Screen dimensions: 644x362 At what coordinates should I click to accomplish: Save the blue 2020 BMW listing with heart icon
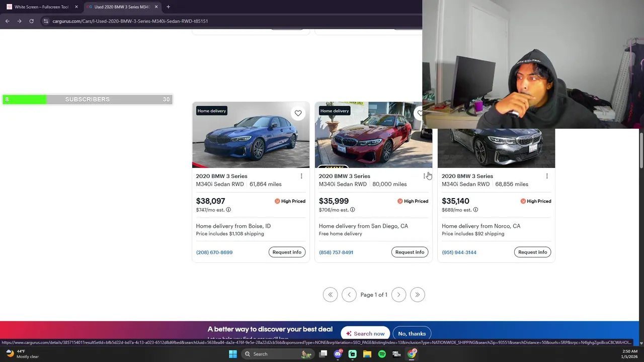(298, 113)
